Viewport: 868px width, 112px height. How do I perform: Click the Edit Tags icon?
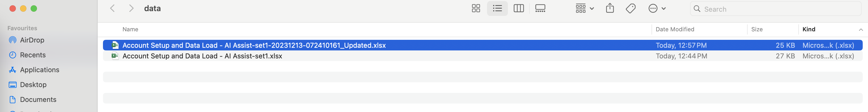point(630,8)
